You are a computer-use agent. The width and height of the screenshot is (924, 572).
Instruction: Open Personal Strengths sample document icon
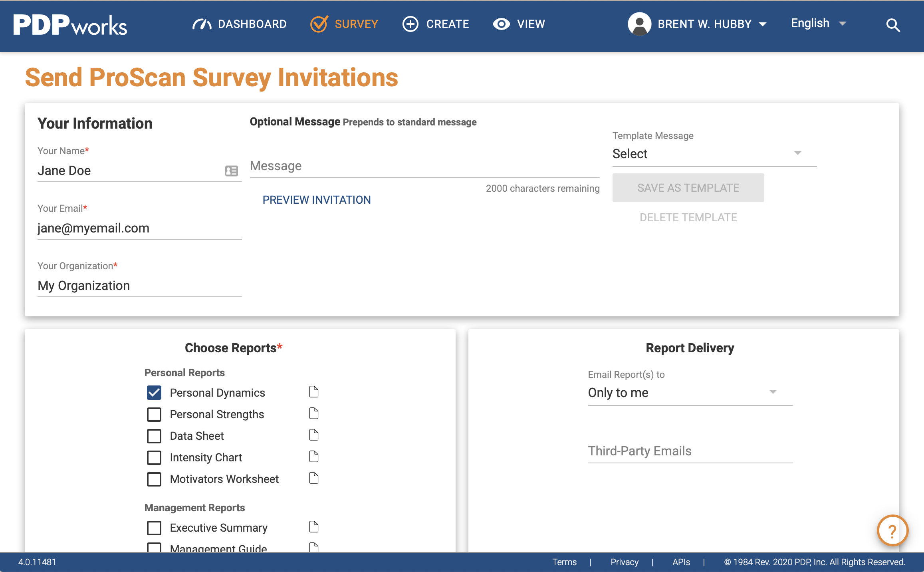coord(314,413)
